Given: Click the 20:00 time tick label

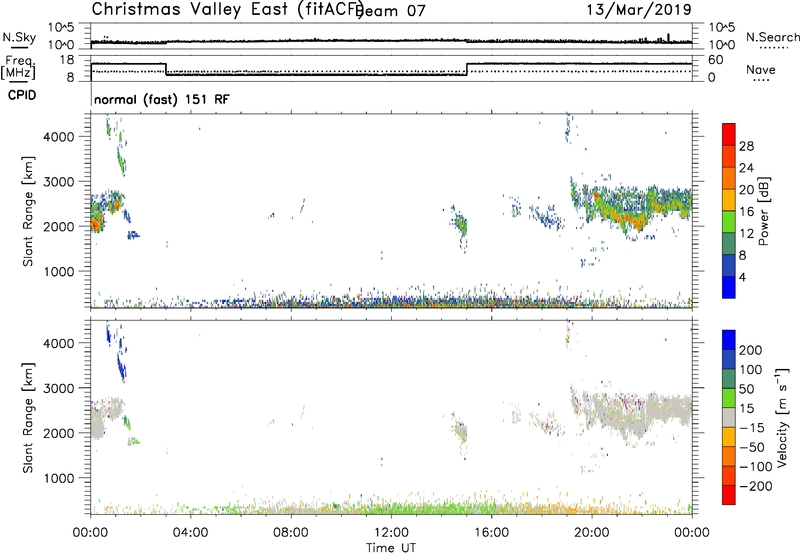Looking at the screenshot, I should tap(591, 533).
